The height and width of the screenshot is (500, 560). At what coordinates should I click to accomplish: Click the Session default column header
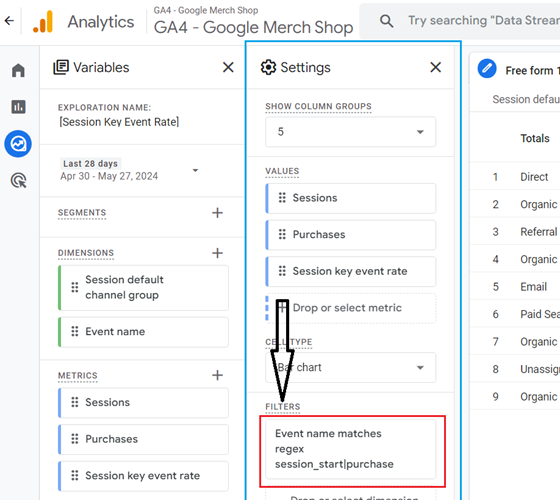pyautogui.click(x=526, y=99)
